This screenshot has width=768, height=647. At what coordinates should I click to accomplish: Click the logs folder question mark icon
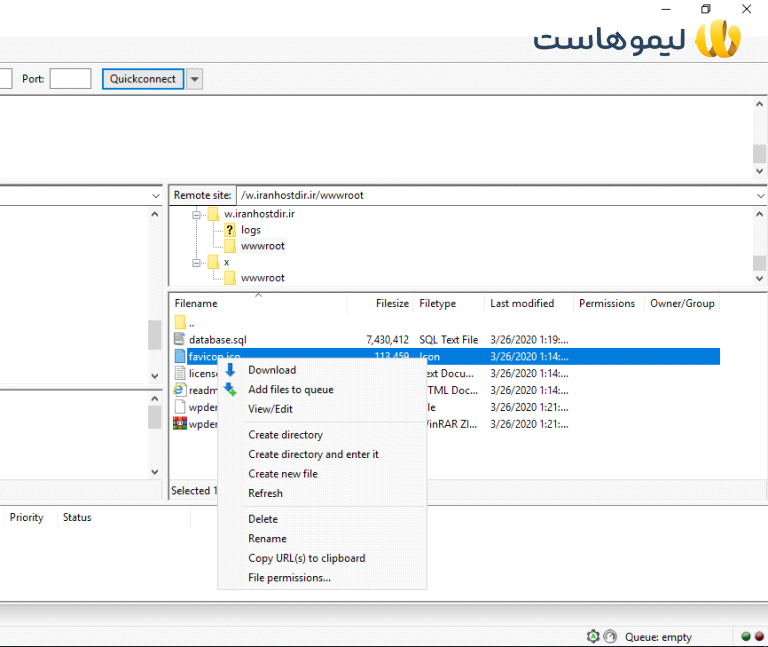pos(229,230)
